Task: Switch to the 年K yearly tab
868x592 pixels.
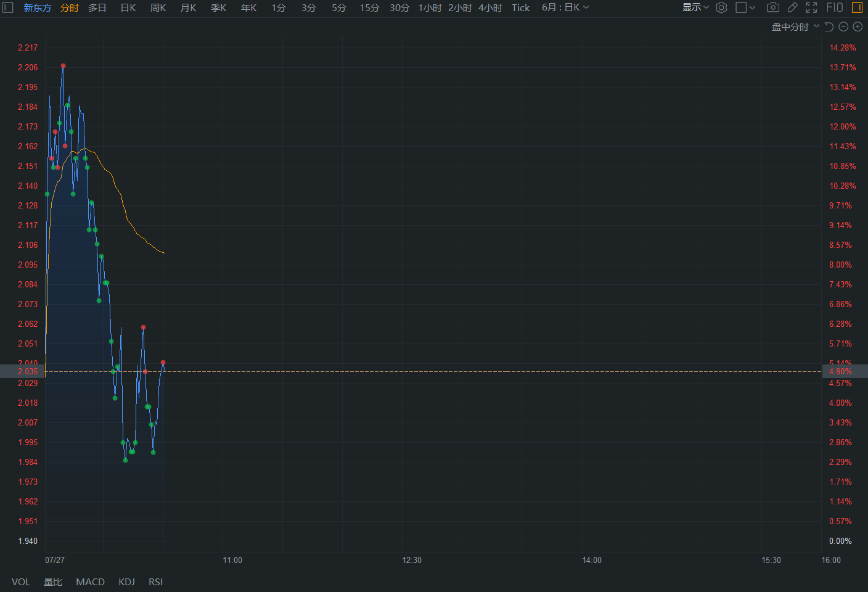Action: point(249,8)
